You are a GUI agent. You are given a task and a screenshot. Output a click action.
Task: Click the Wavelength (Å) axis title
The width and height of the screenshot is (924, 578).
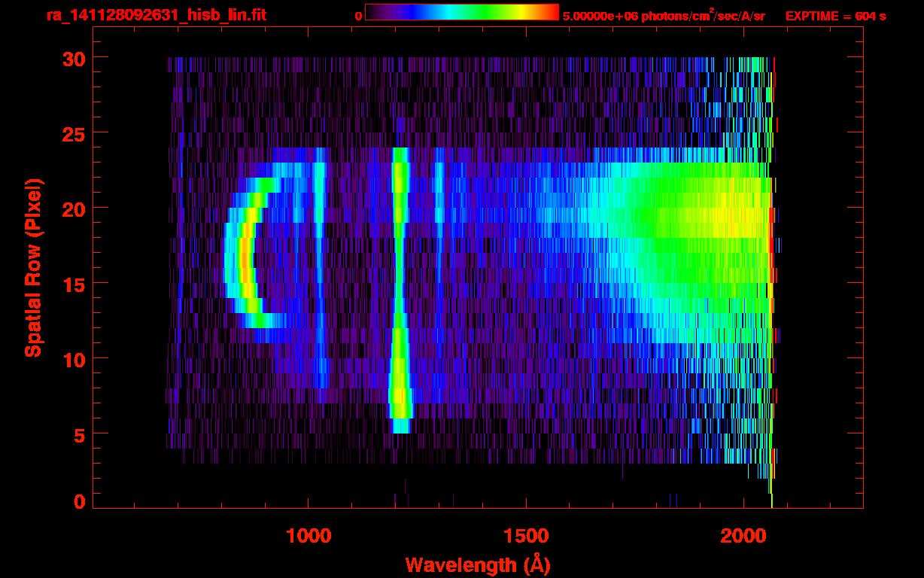tap(478, 564)
